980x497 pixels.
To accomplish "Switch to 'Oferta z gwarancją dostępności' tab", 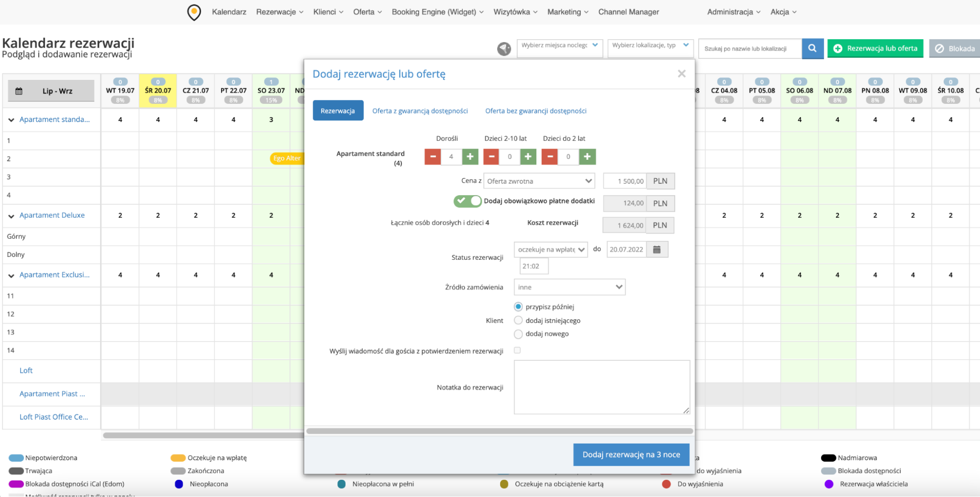I will [x=420, y=111].
